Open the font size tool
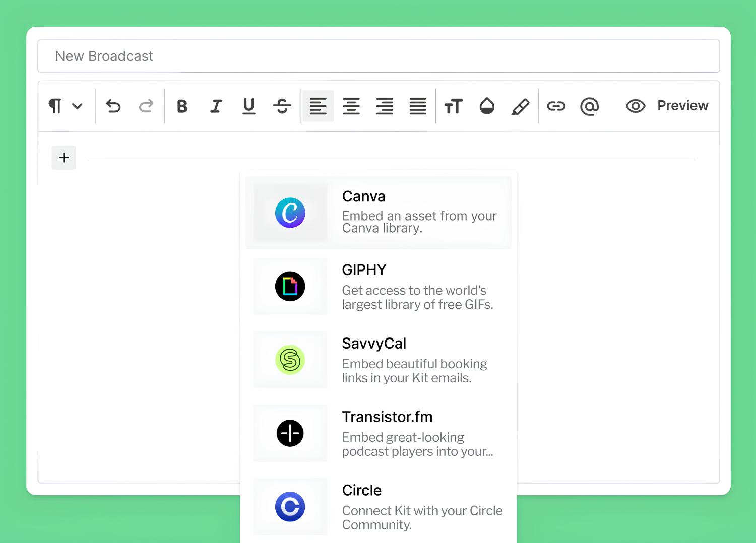Screen dimensions: 756x543 [454, 106]
